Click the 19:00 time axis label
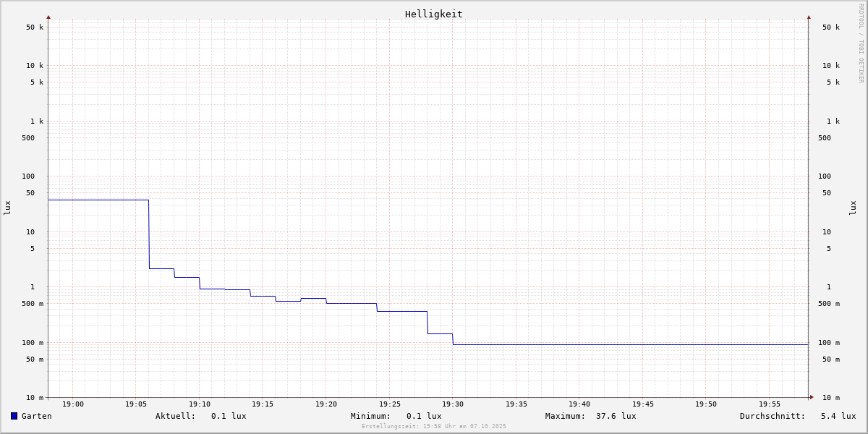Screen dimensions: 868x434 [x=73, y=404]
